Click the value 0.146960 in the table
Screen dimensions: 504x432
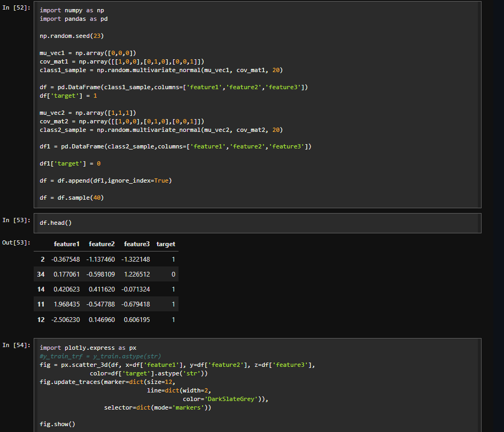coord(102,319)
